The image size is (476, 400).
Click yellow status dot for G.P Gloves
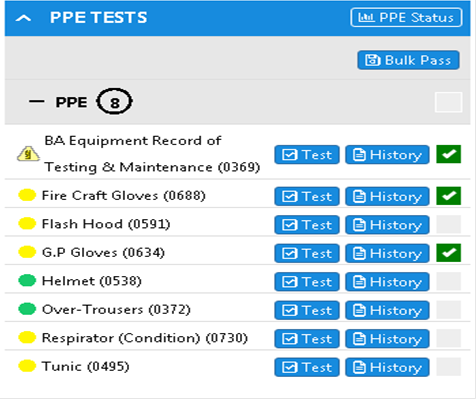[27, 252]
